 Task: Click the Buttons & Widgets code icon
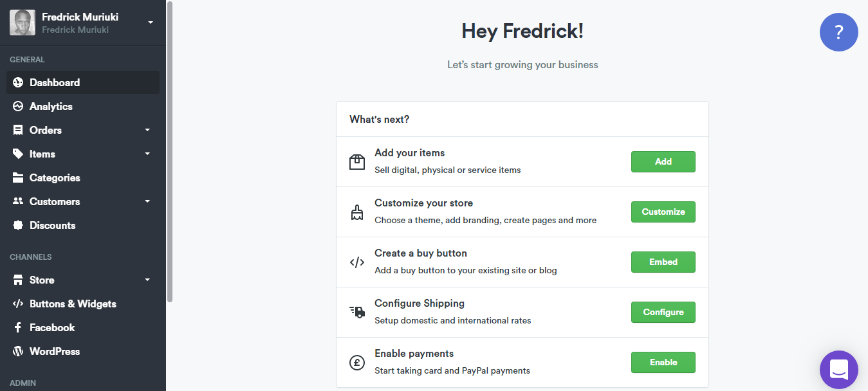pyautogui.click(x=18, y=304)
